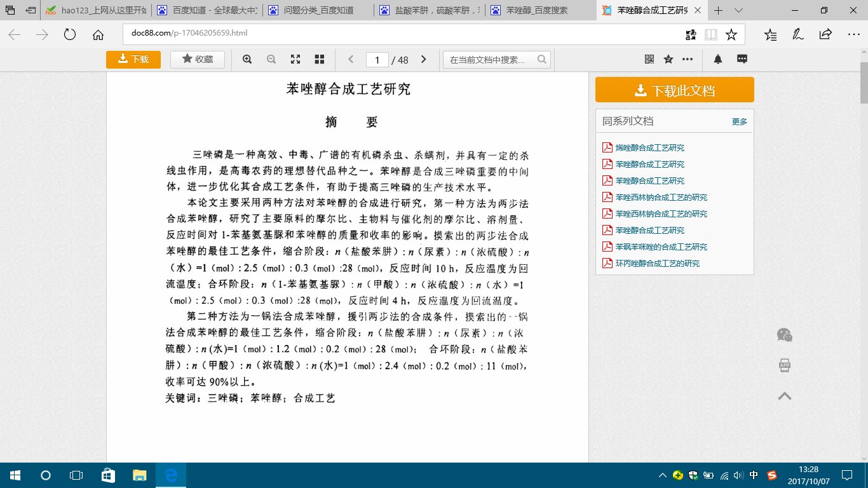Click the notification bell icon
Screen dimensions: 868x488
[718, 59]
